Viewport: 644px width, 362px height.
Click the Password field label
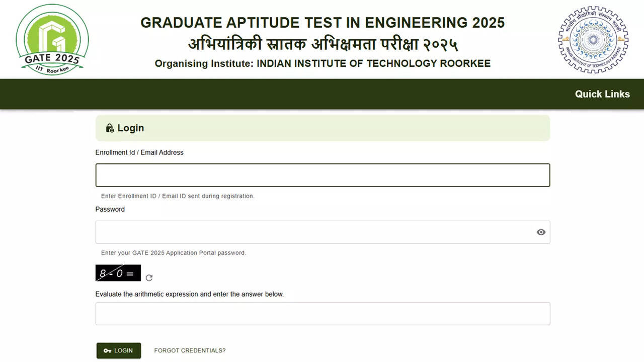click(110, 209)
